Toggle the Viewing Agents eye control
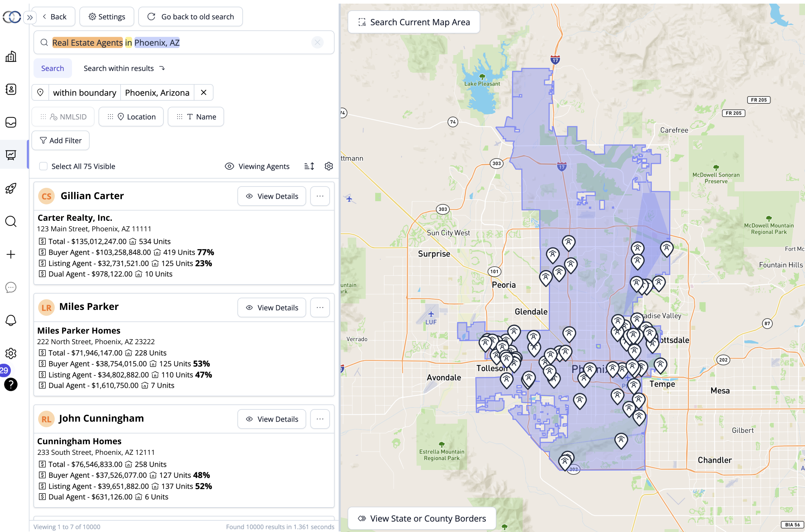The image size is (805, 532). [257, 166]
